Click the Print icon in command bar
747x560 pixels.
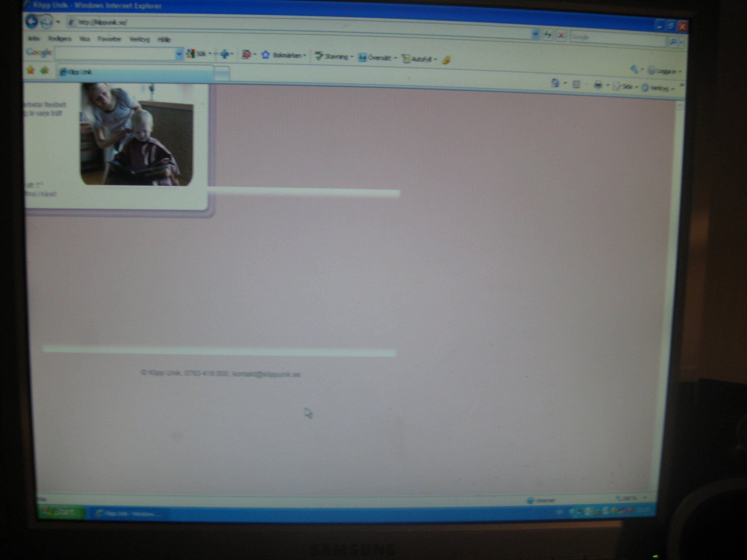click(x=598, y=85)
